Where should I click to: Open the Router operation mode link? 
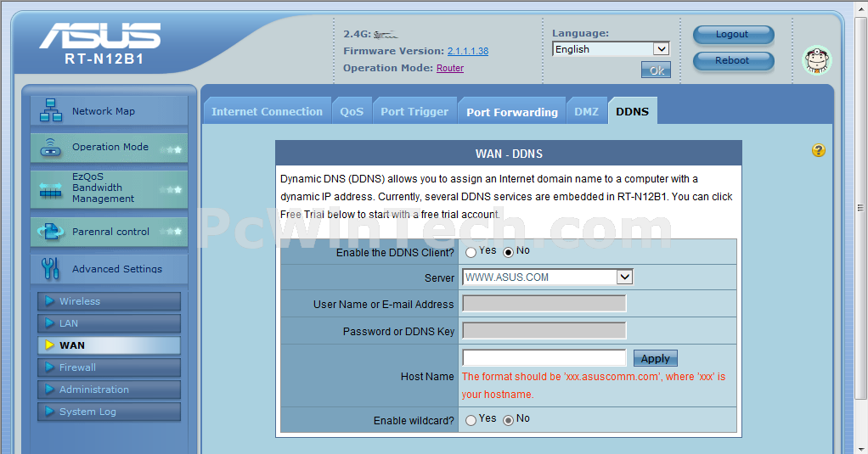click(x=450, y=68)
